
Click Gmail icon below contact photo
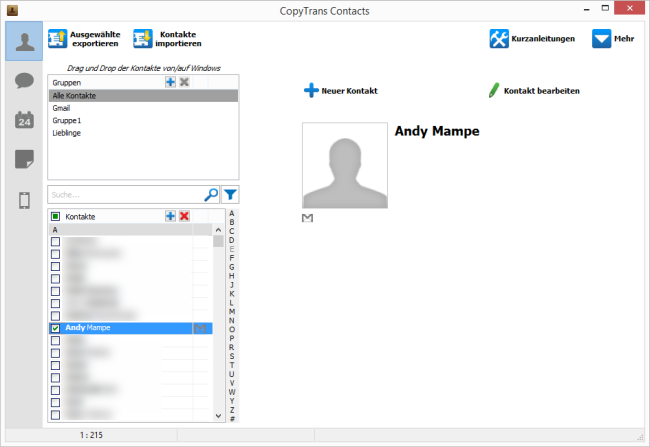tap(307, 218)
